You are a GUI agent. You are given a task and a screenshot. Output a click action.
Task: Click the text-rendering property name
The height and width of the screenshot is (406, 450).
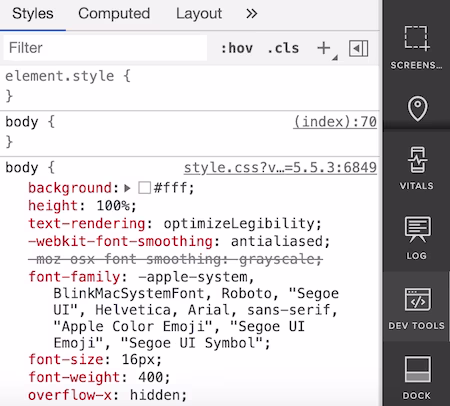(x=87, y=223)
